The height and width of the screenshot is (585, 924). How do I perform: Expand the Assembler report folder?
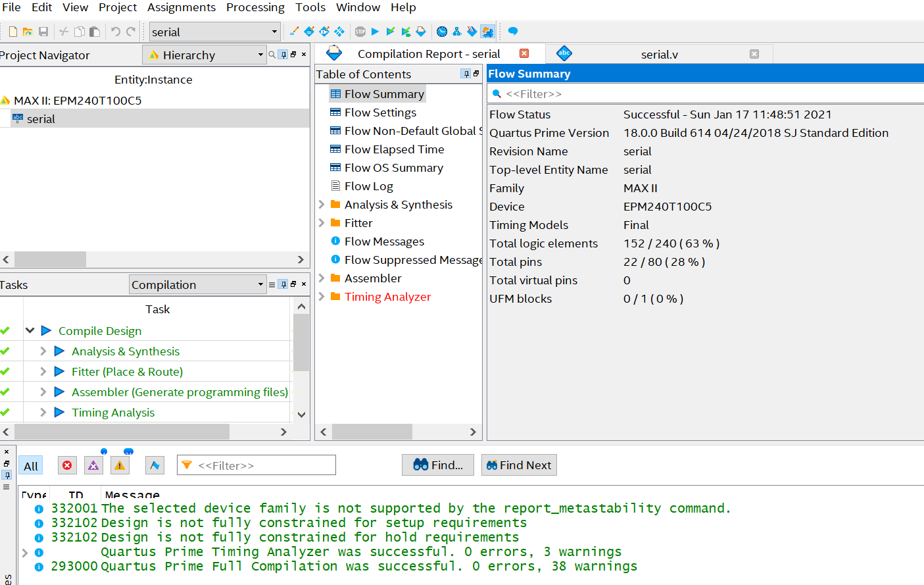pyautogui.click(x=322, y=278)
